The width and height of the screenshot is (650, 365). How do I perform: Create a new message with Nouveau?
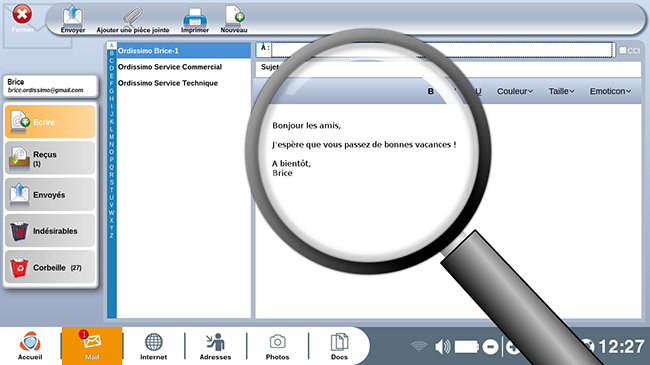pyautogui.click(x=234, y=19)
